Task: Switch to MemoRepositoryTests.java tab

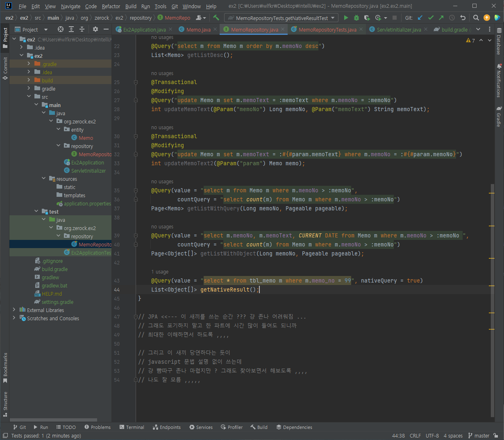Action: tap(327, 30)
